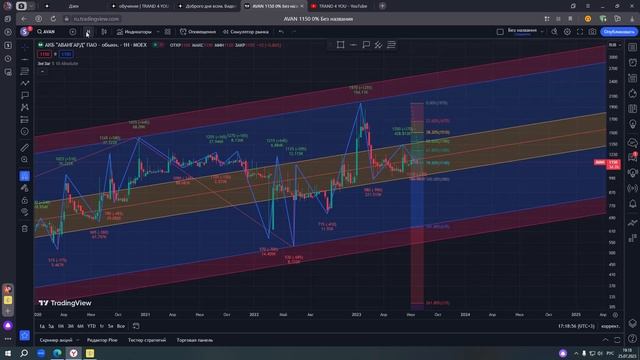Toggle lock all drawing tools
Viewport: 640px width, 360px height.
[25, 200]
